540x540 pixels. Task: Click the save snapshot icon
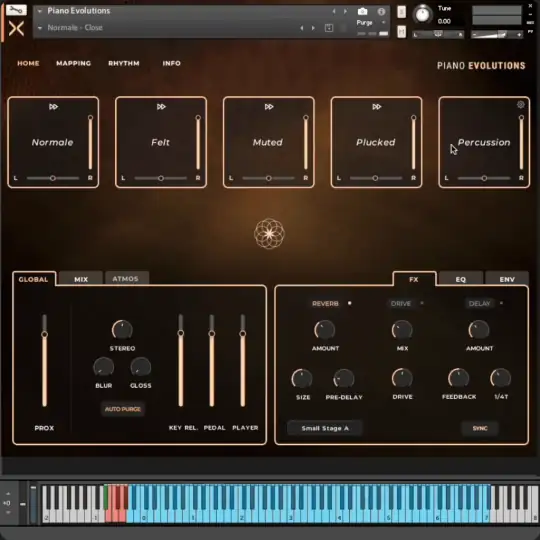coord(329,28)
